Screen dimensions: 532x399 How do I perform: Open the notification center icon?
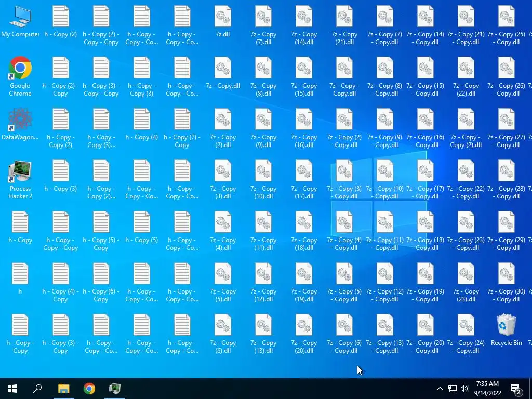tap(516, 389)
